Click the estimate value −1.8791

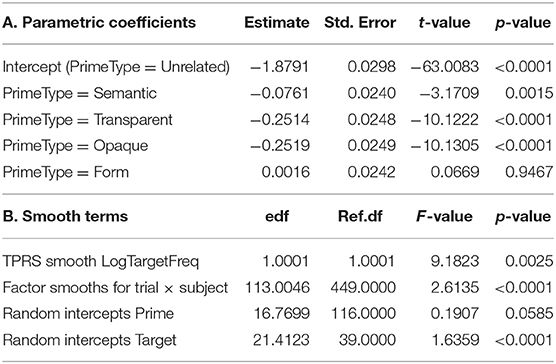tap(279, 67)
